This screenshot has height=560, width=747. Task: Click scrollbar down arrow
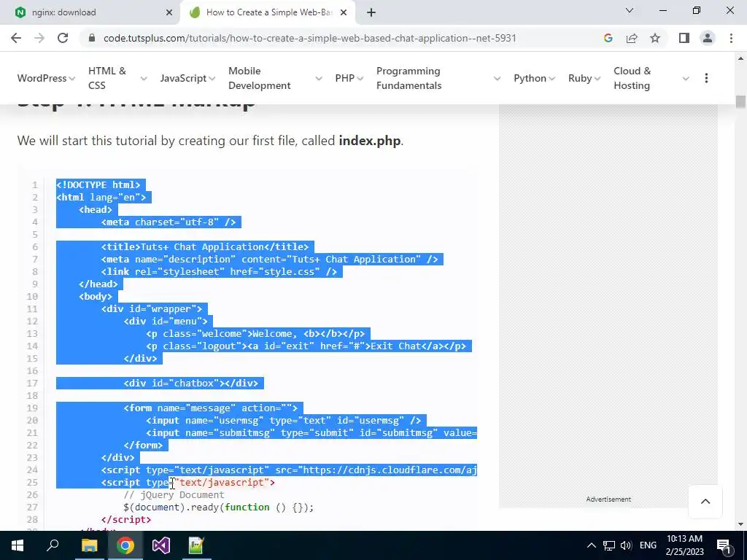tap(740, 524)
